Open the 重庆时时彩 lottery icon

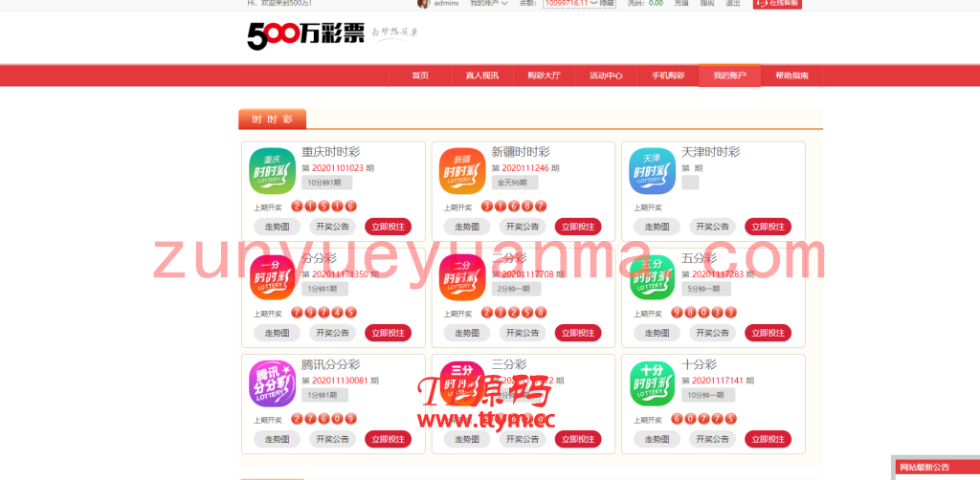tap(273, 171)
